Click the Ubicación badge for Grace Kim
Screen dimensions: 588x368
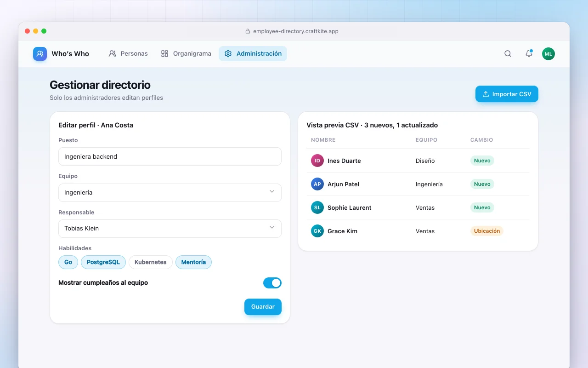tap(487, 231)
